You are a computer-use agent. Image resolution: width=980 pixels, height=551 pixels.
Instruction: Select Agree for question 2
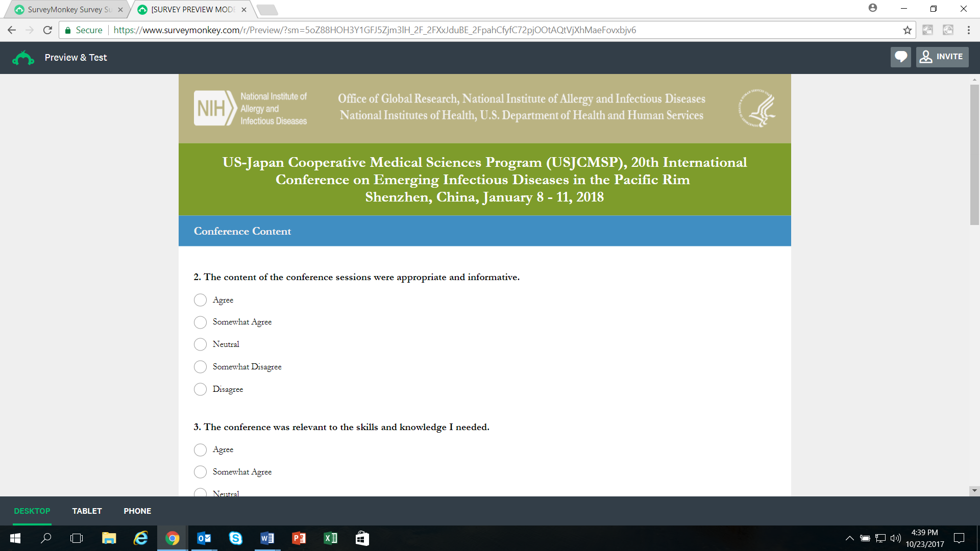pyautogui.click(x=200, y=300)
